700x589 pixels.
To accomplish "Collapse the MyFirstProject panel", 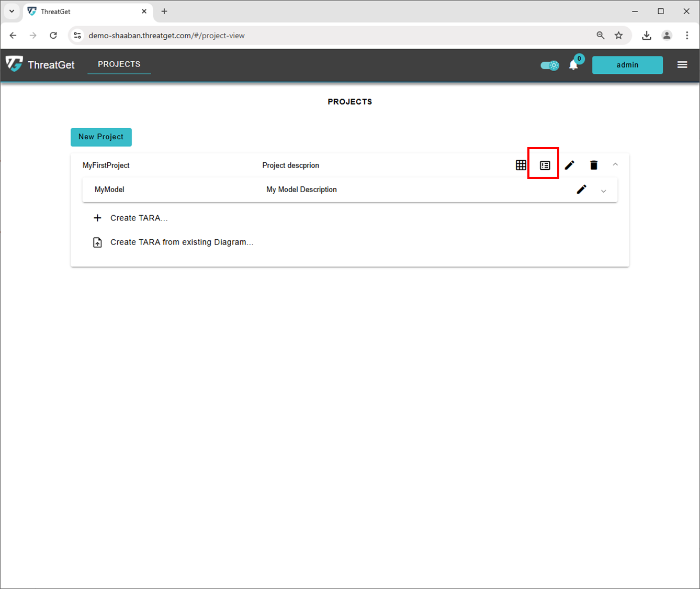I will [x=615, y=164].
